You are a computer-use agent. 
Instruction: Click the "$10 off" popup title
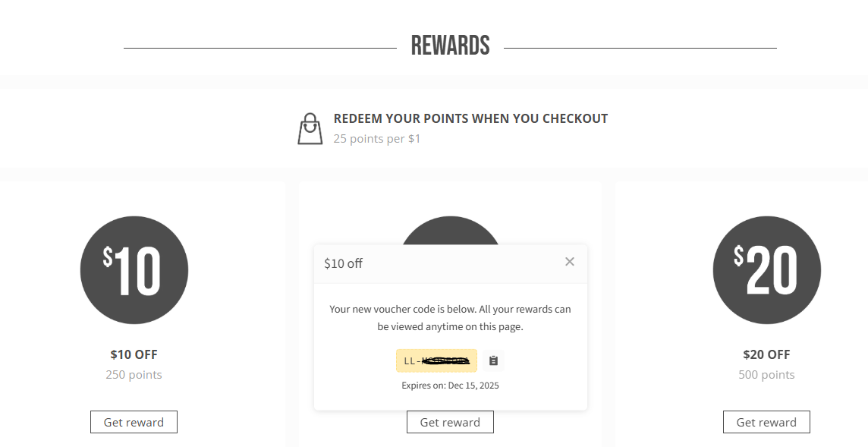343,263
